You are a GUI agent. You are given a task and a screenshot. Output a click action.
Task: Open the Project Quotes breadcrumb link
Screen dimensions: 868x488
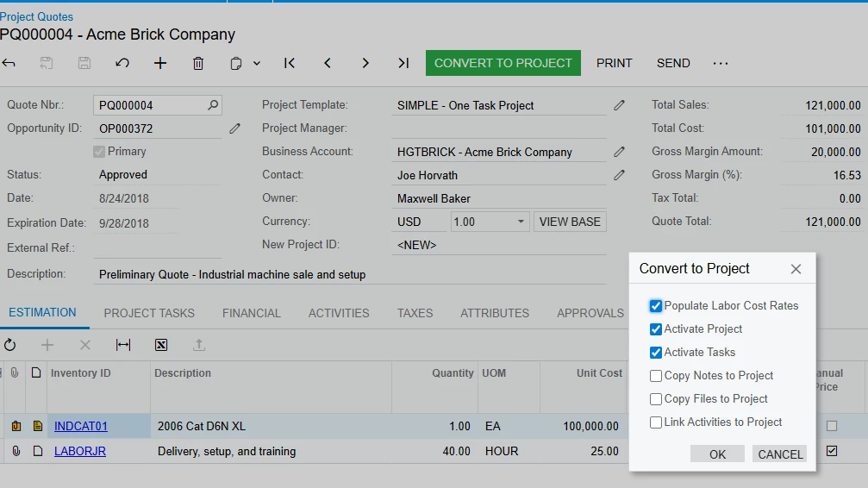(36, 16)
